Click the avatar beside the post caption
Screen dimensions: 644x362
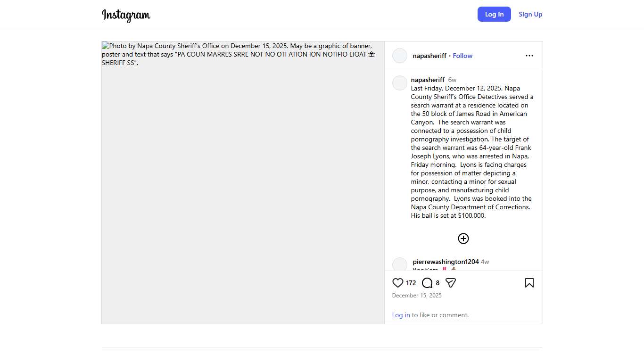click(x=400, y=83)
